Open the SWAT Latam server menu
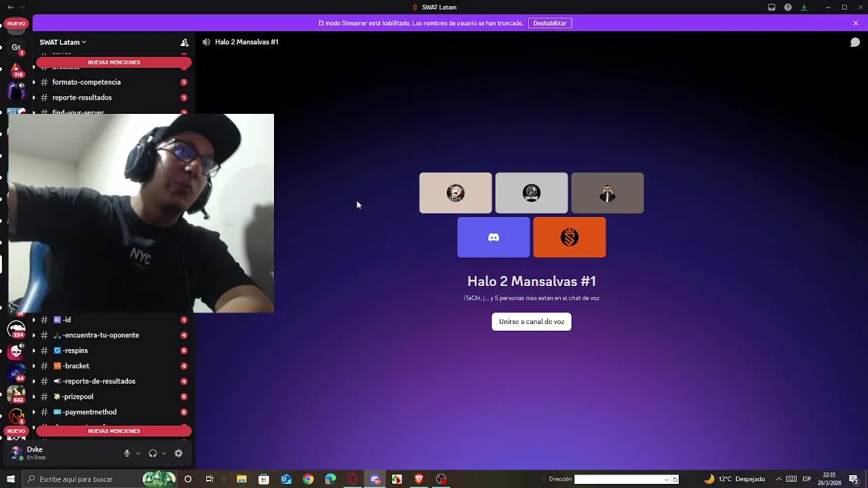 pyautogui.click(x=63, y=42)
